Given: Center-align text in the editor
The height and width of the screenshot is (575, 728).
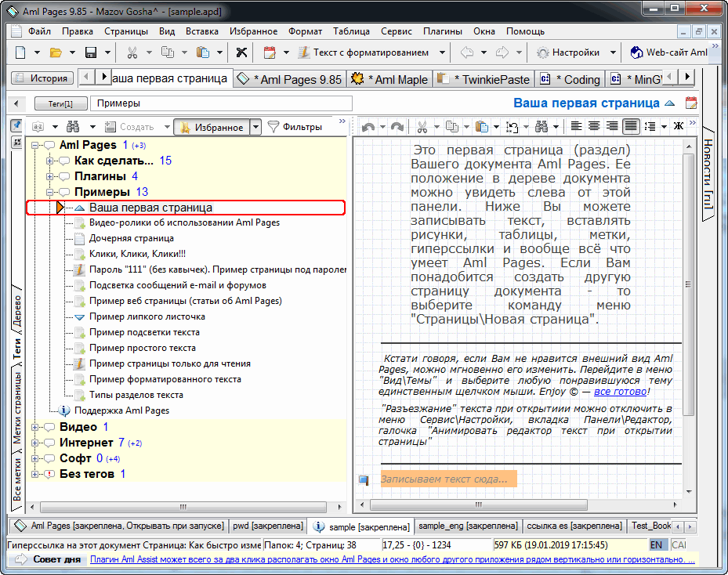Looking at the screenshot, I should tap(594, 126).
